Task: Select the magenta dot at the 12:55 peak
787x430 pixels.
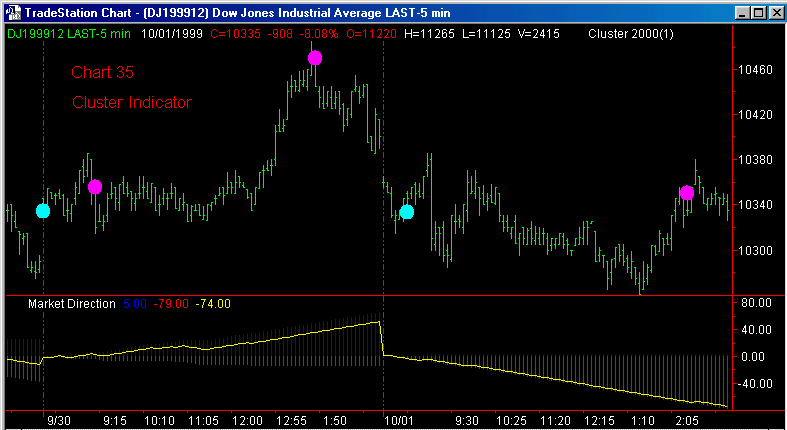Action: tap(315, 58)
